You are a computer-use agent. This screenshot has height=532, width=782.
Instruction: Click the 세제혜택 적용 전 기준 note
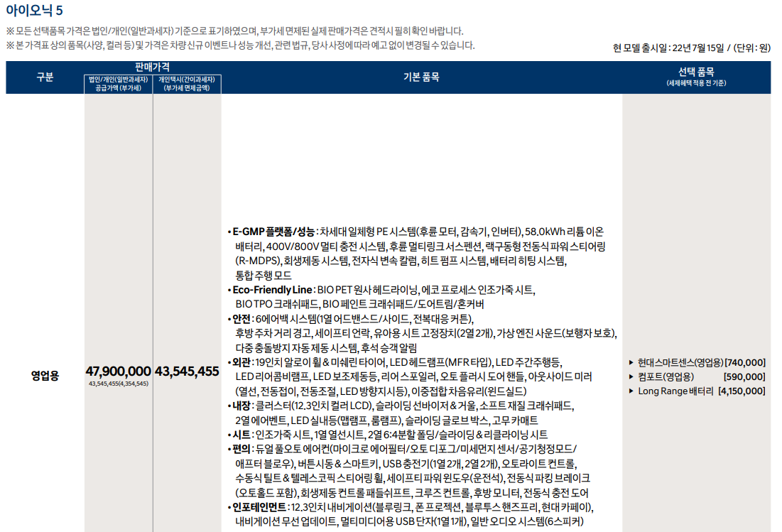[x=696, y=83]
